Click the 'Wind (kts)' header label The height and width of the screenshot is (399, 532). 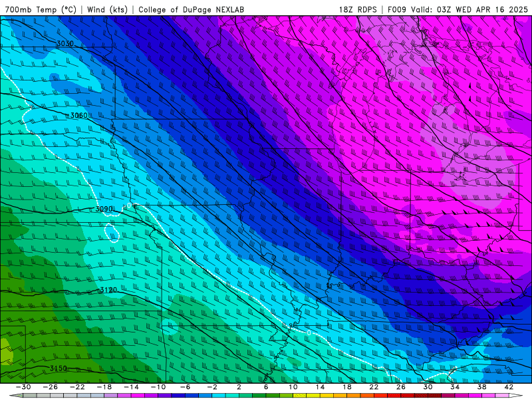click(x=107, y=9)
